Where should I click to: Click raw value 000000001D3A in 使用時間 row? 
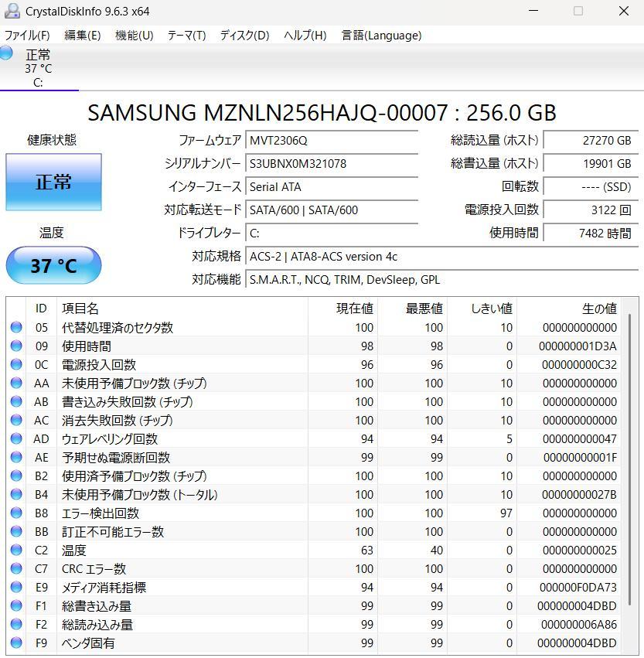[x=578, y=346]
